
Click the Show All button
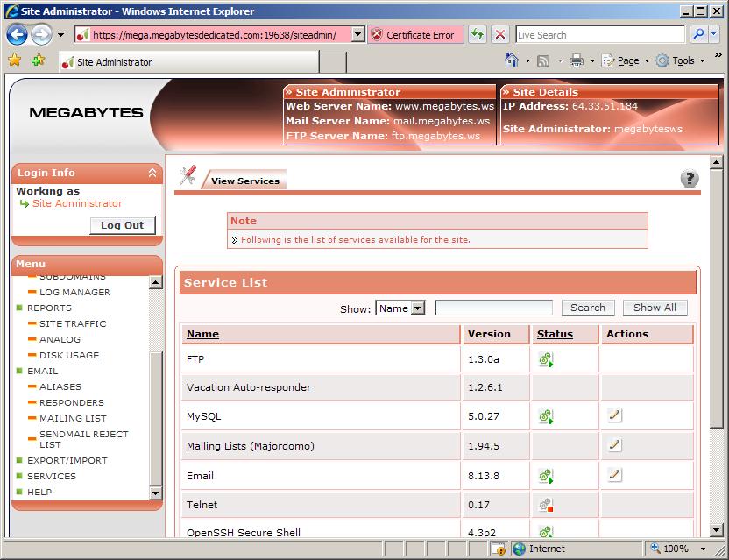click(655, 308)
